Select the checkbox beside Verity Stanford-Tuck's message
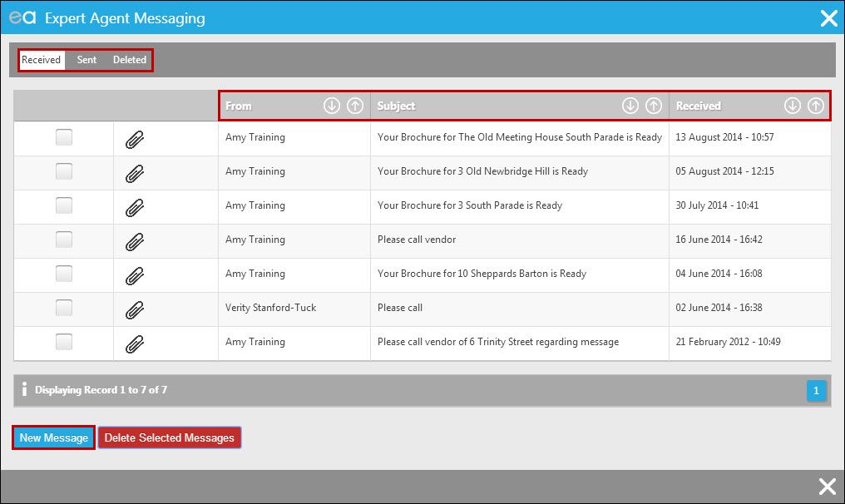 [x=63, y=308]
